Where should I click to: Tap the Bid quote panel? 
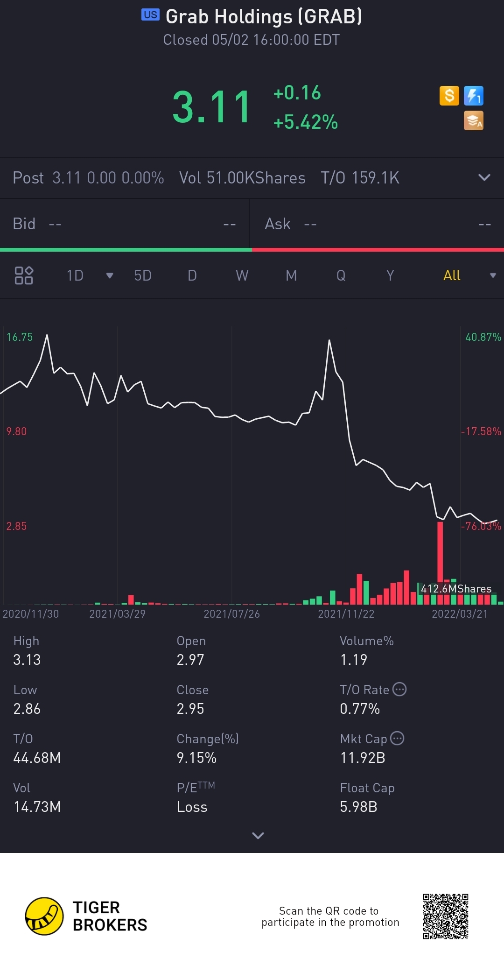[125, 224]
